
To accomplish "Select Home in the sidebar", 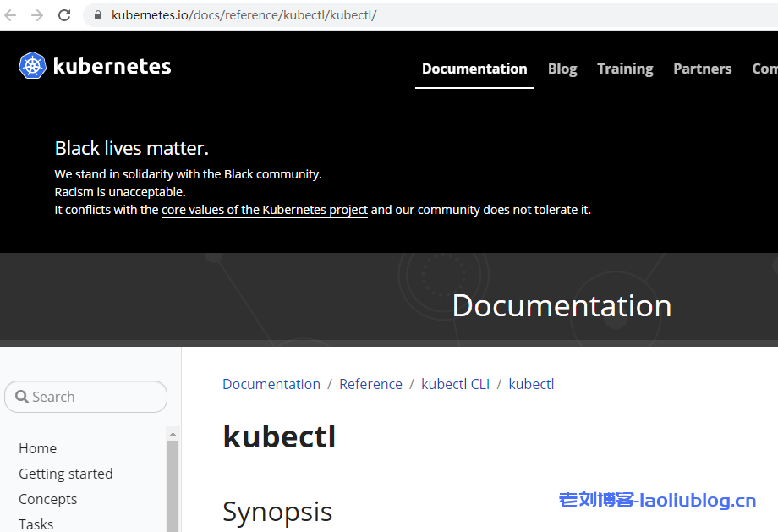I will (38, 448).
